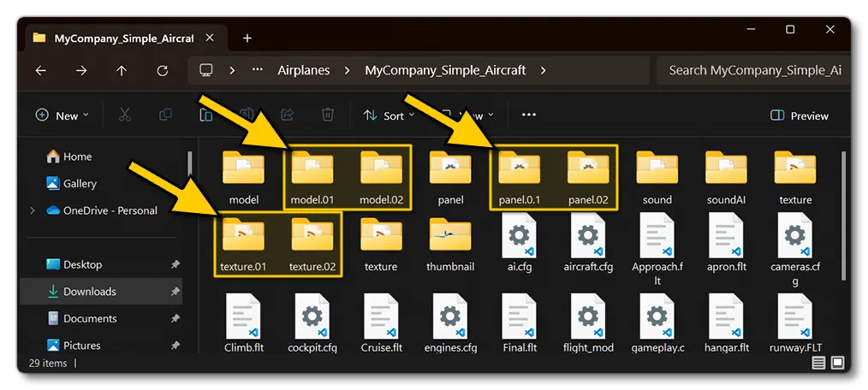
Task: Go up one folder level
Action: (122, 71)
